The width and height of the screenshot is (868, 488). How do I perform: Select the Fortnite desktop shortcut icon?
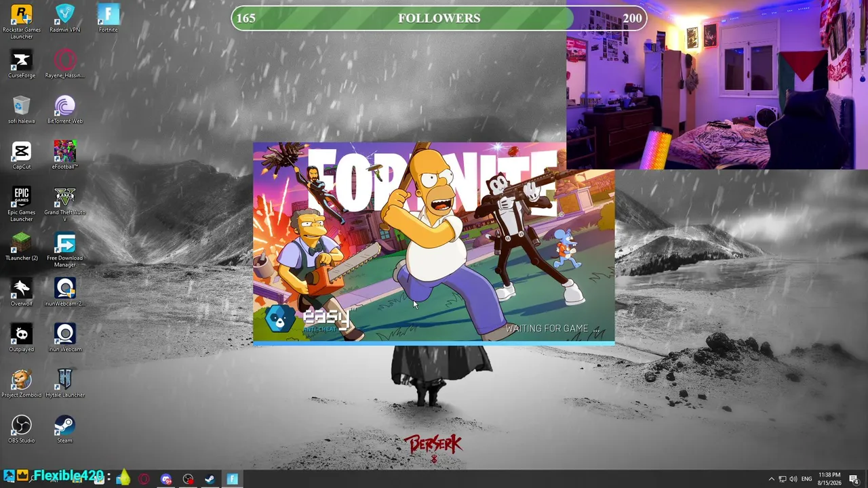(x=108, y=19)
